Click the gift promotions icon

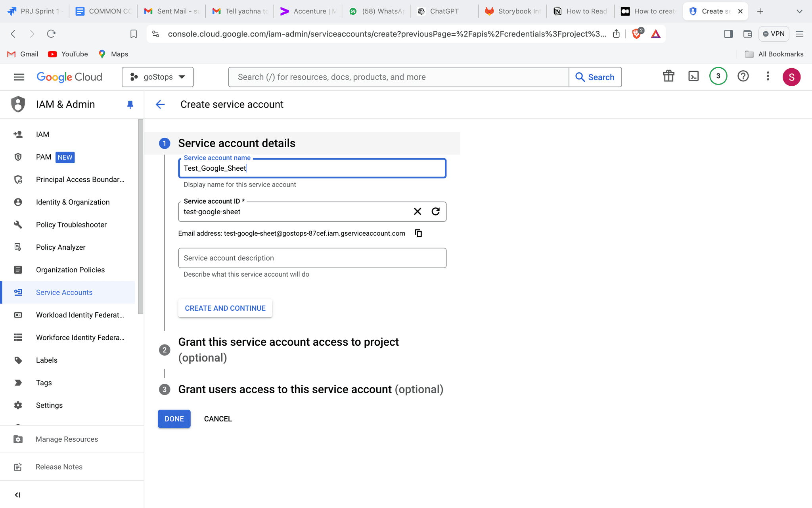tap(668, 76)
